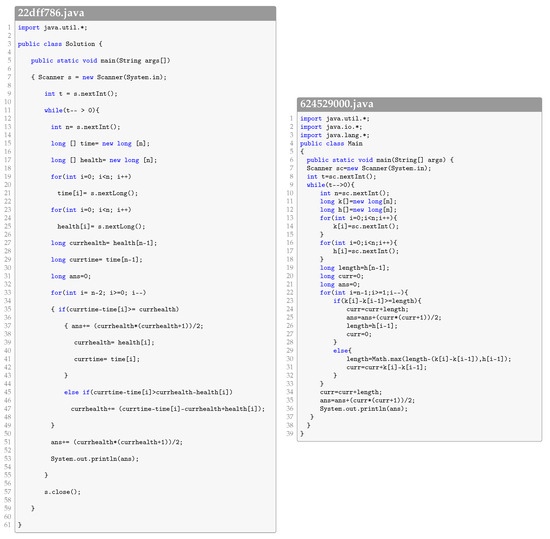Click 'long length=h[n-1];' line
The image size is (550, 539).
pos(355,268)
